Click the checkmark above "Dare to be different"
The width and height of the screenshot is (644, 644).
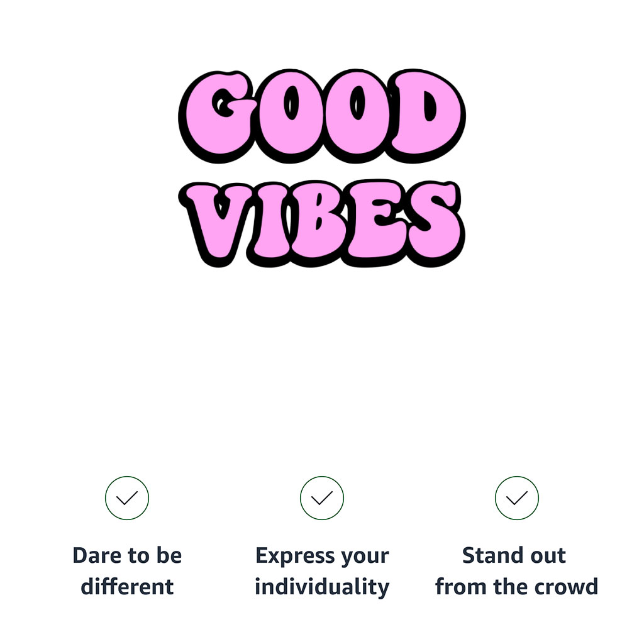pos(127,498)
